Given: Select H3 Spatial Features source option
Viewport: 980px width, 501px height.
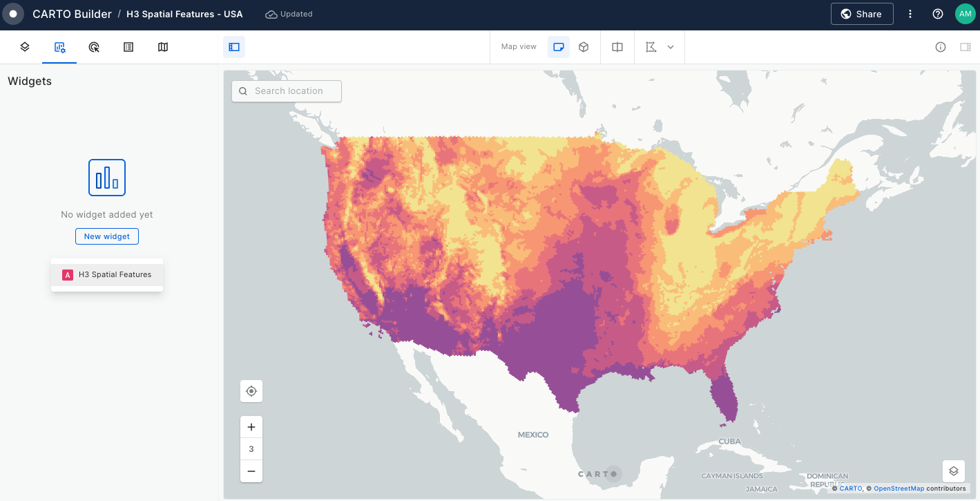Looking at the screenshot, I should tap(107, 274).
